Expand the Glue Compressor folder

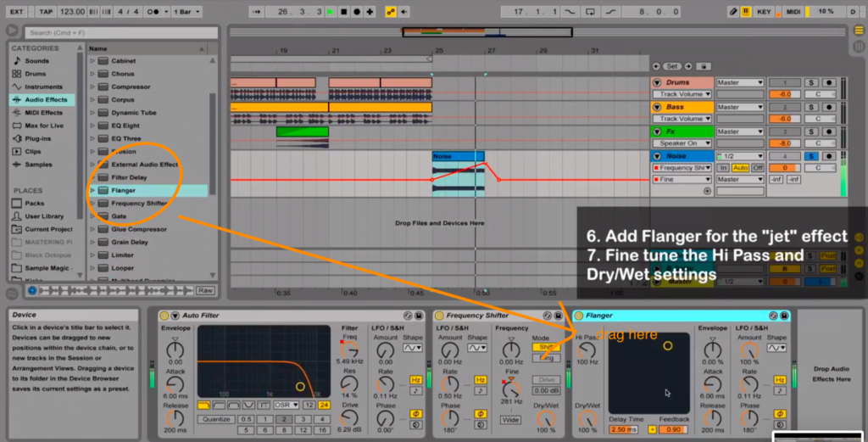pyautogui.click(x=92, y=229)
